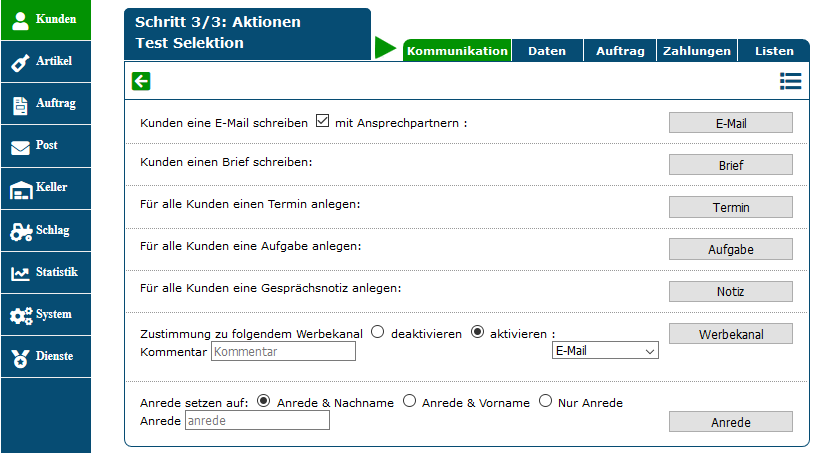Toggle the 'mit Ansprechpartnern' checkbox
This screenshot has height=453, width=818.
[x=322, y=122]
